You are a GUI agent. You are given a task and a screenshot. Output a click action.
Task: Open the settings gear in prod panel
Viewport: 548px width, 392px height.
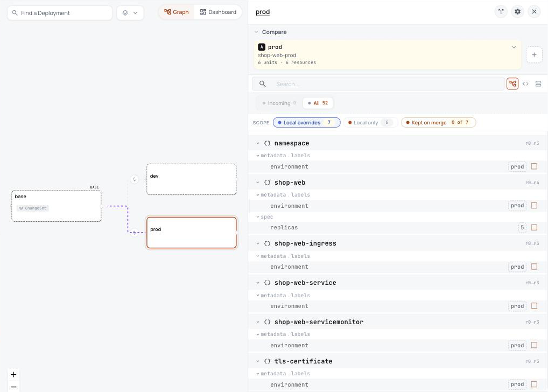[x=518, y=11]
